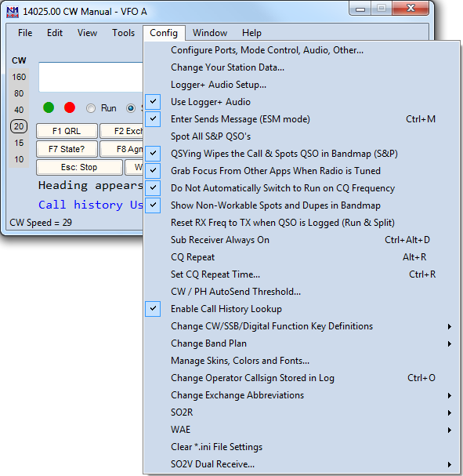This screenshot has height=476, width=463.
Task: Click the CW mode label above bands
Action: (19, 60)
